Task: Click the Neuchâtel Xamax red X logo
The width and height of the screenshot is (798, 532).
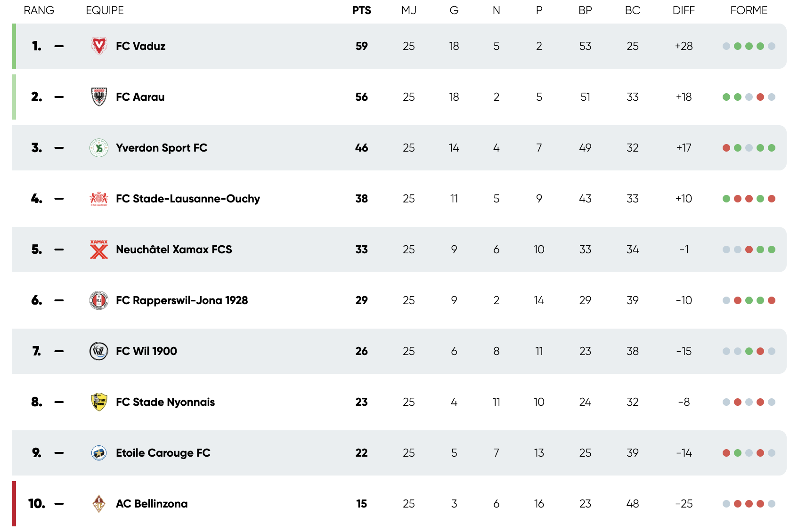Action: (x=99, y=250)
